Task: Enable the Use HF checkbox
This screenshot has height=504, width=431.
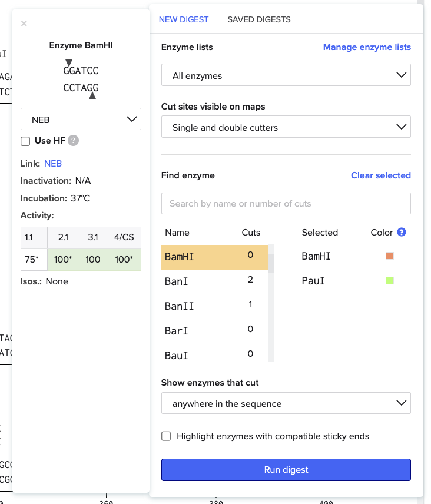Action: point(25,141)
